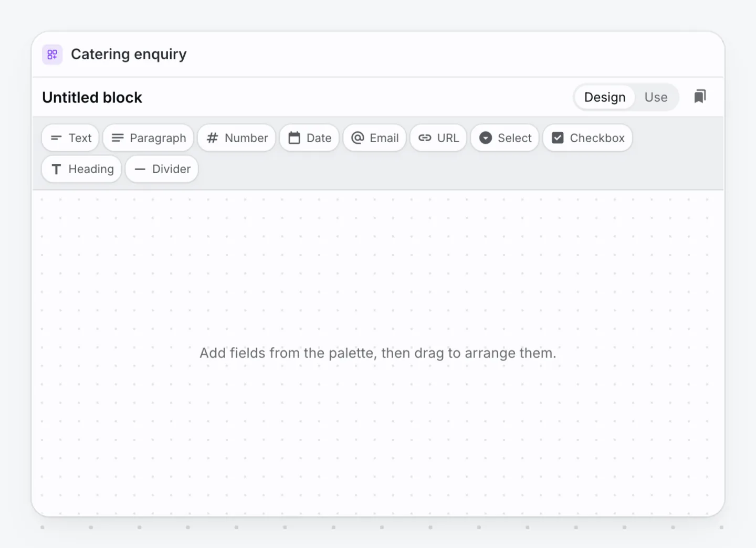Insert a Select field

[505, 138]
